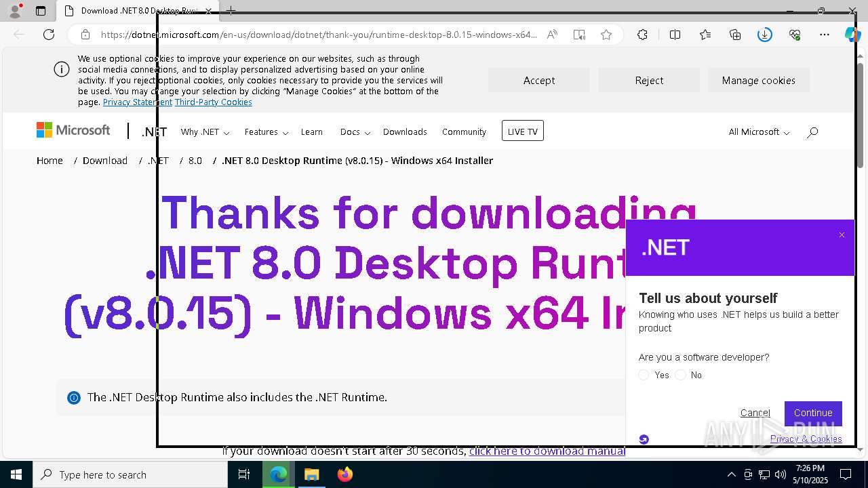View site information lock icon

point(85,35)
